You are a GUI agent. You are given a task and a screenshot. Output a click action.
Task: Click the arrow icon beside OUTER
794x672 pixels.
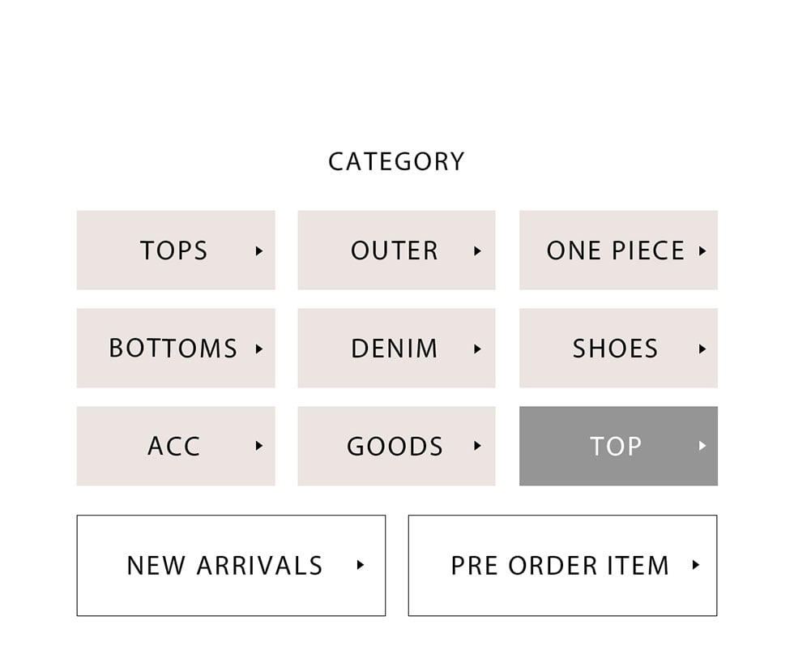[x=477, y=251]
